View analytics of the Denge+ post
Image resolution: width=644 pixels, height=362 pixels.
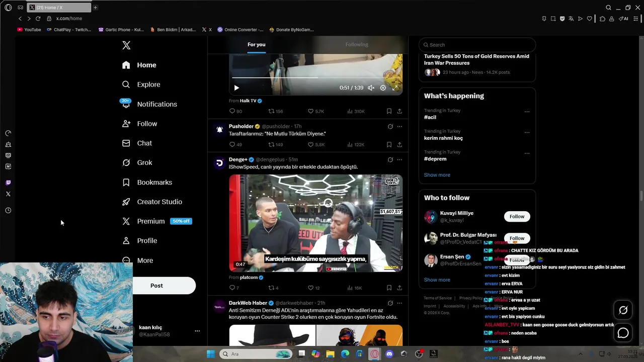[355, 288]
